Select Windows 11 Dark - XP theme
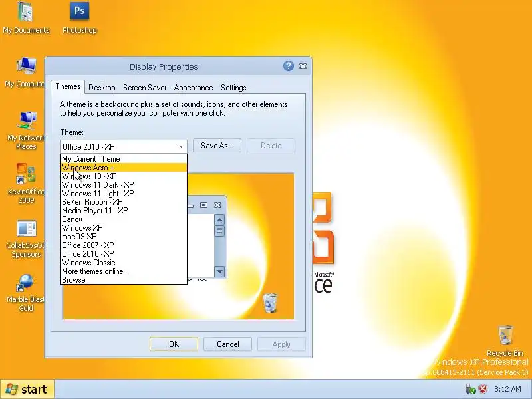The height and width of the screenshot is (399, 532). pyautogui.click(x=124, y=185)
